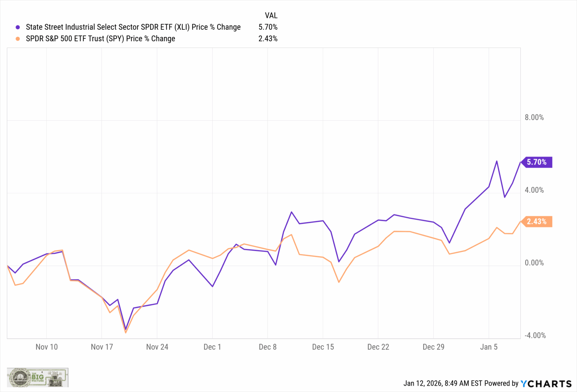Select the SPDR S&P 500 ETF Trust label
The width and height of the screenshot is (577, 392).
click(100, 39)
